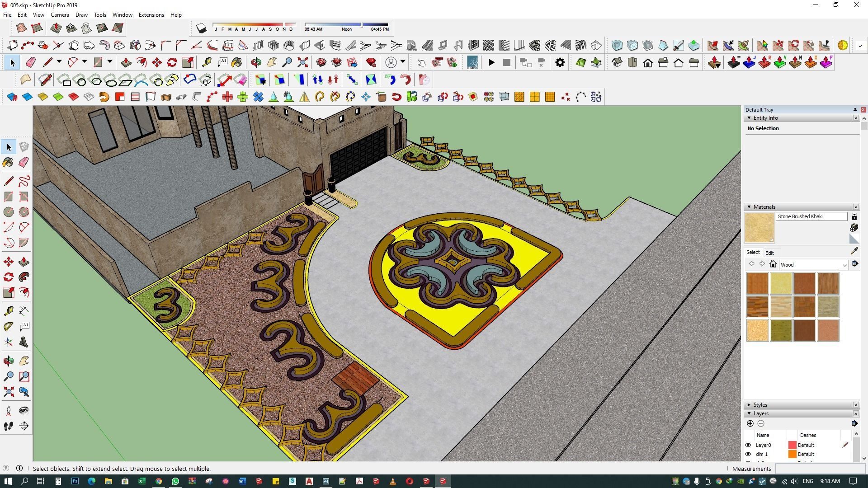
Task: Select the first wood material thumbnail
Action: 757,283
